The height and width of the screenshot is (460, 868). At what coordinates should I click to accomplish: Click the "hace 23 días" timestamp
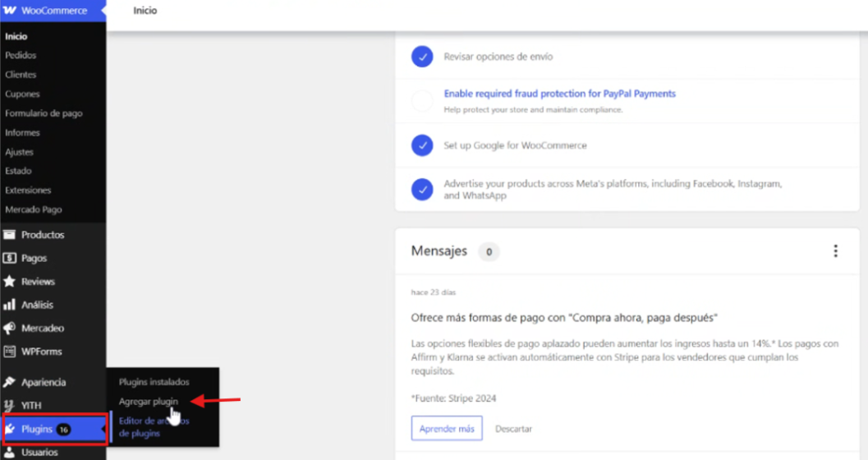(434, 292)
